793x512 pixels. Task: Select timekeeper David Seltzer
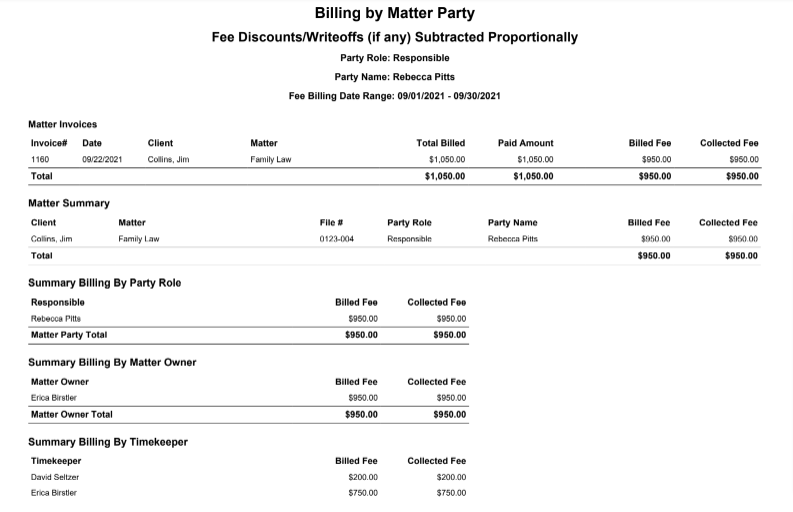click(x=55, y=477)
